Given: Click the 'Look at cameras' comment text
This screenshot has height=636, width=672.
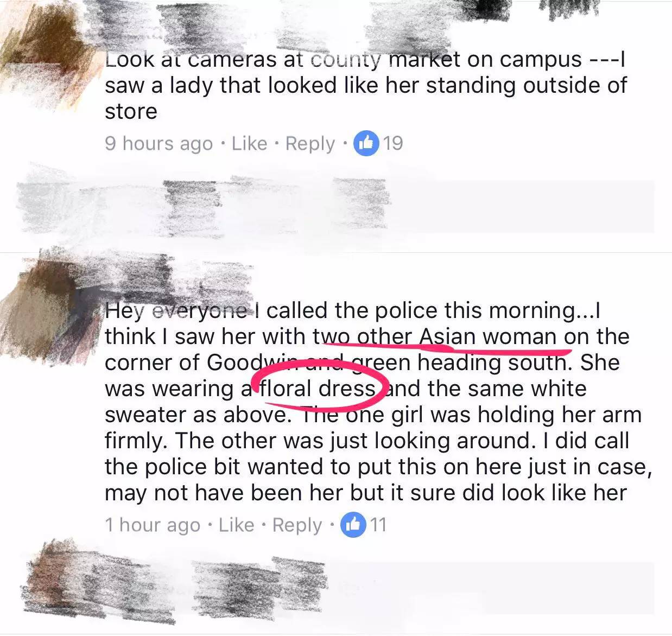Looking at the screenshot, I should pos(366,85).
